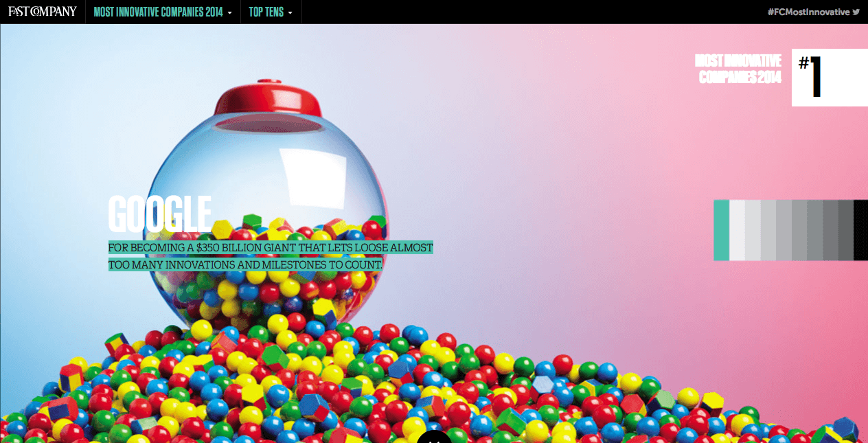Screen dimensions: 868x443
Task: Expand the Top Tens dropdown menu
Action: [x=271, y=12]
